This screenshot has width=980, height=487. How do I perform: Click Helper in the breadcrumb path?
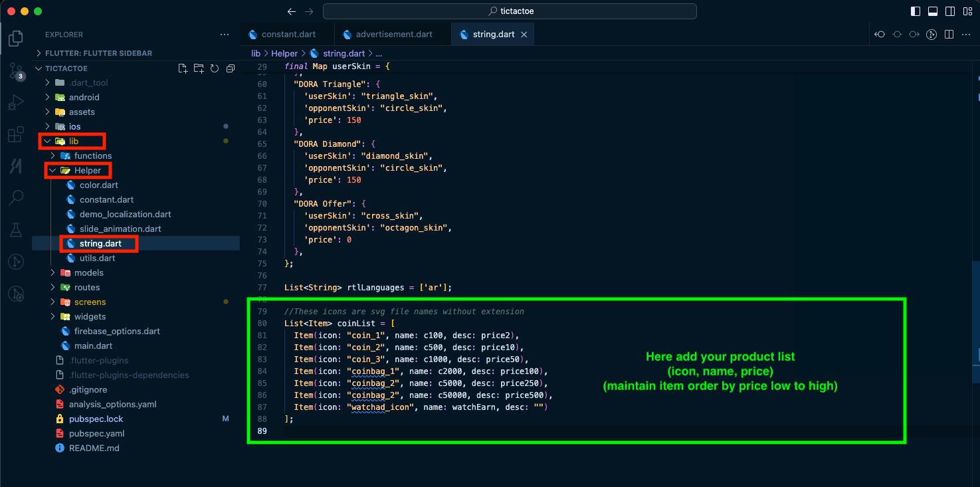click(x=284, y=54)
